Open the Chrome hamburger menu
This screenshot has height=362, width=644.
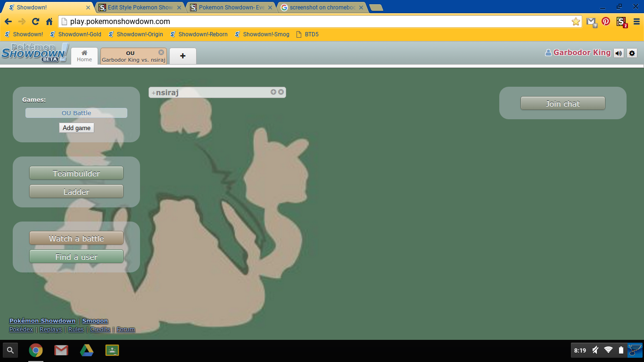(x=636, y=22)
